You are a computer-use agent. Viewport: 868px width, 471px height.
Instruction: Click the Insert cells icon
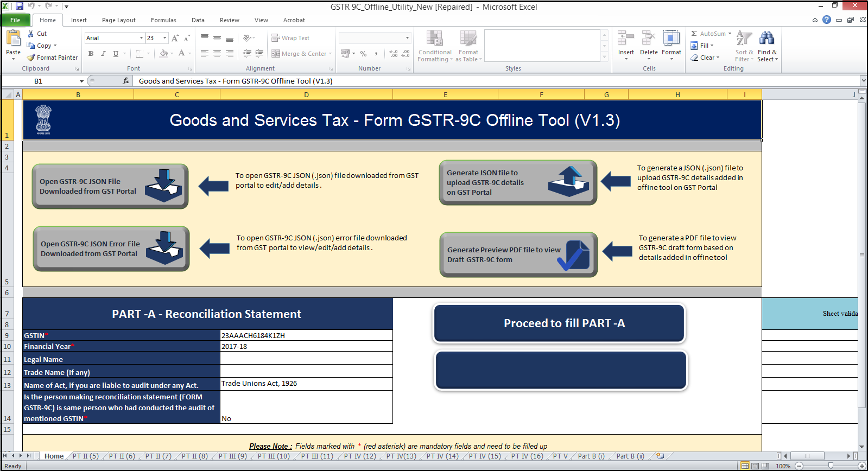pyautogui.click(x=626, y=38)
